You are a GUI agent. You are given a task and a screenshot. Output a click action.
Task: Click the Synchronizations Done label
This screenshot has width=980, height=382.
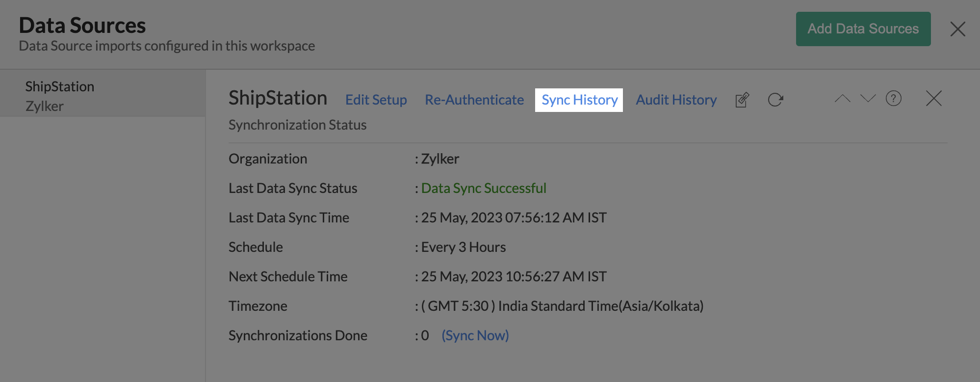[298, 336]
